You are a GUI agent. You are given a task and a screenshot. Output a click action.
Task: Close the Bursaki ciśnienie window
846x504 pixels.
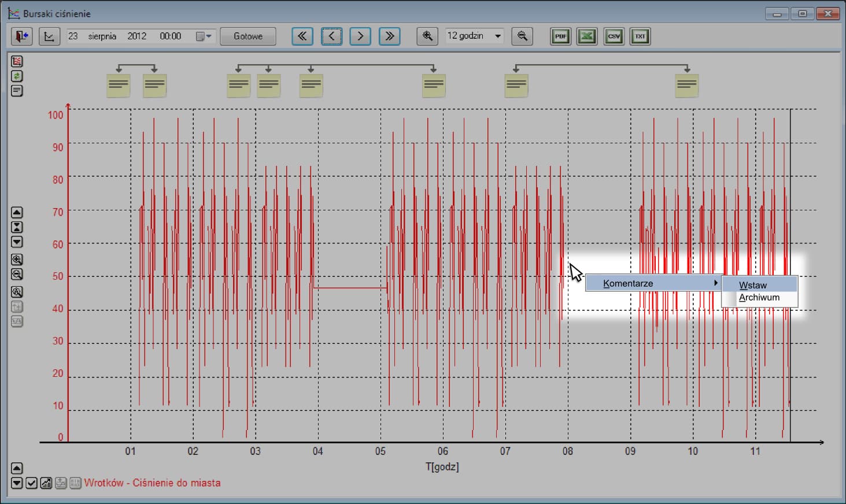click(x=828, y=13)
